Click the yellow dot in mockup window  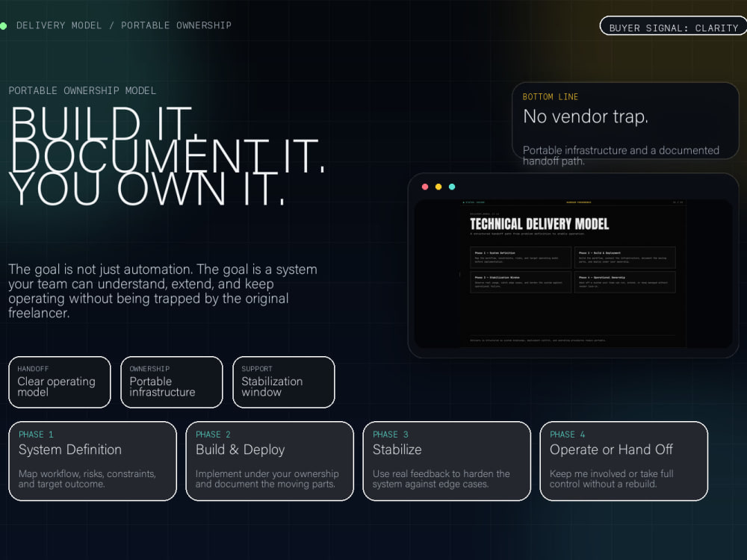438,187
